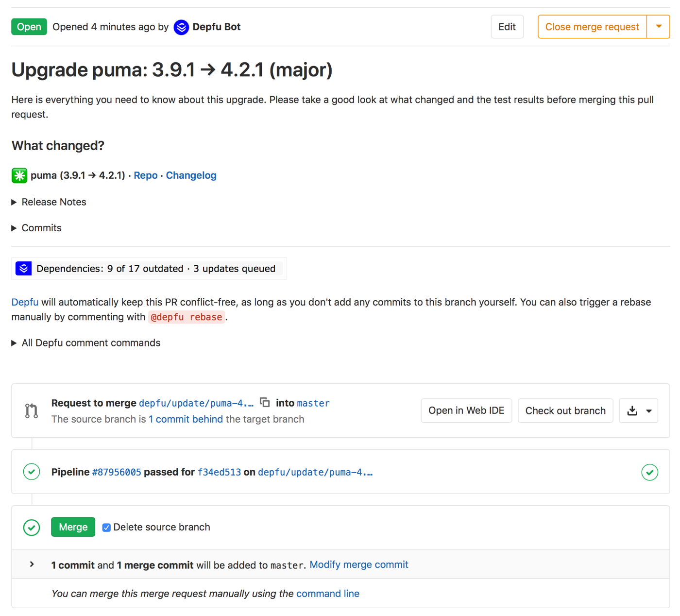Expand the commit summary chevron
The image size is (680, 616).
coord(32,565)
